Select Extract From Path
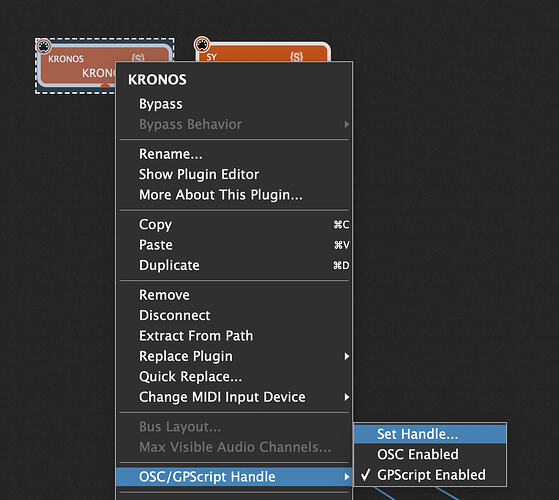559x500 pixels. pyautogui.click(x=234, y=336)
